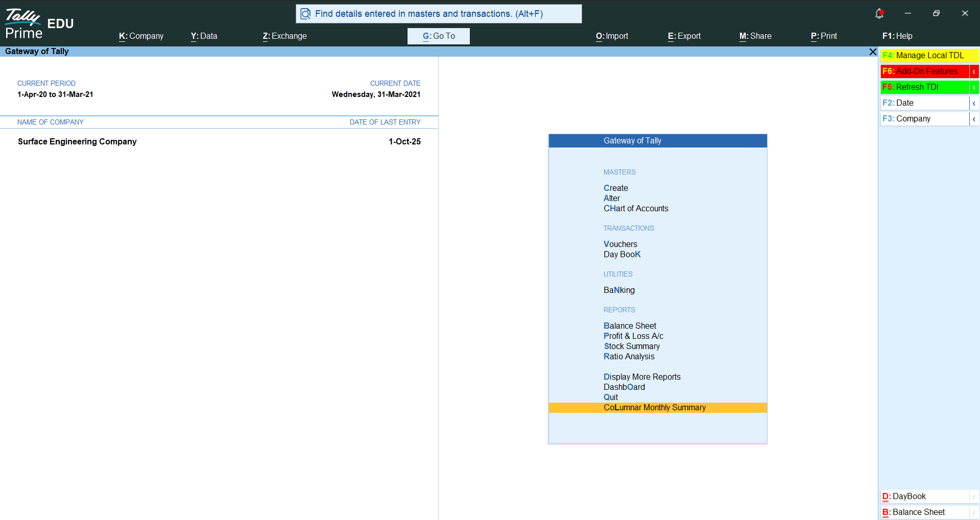The height and width of the screenshot is (520, 980).
Task: Close the Gateway of Tally screen
Action: pos(873,52)
